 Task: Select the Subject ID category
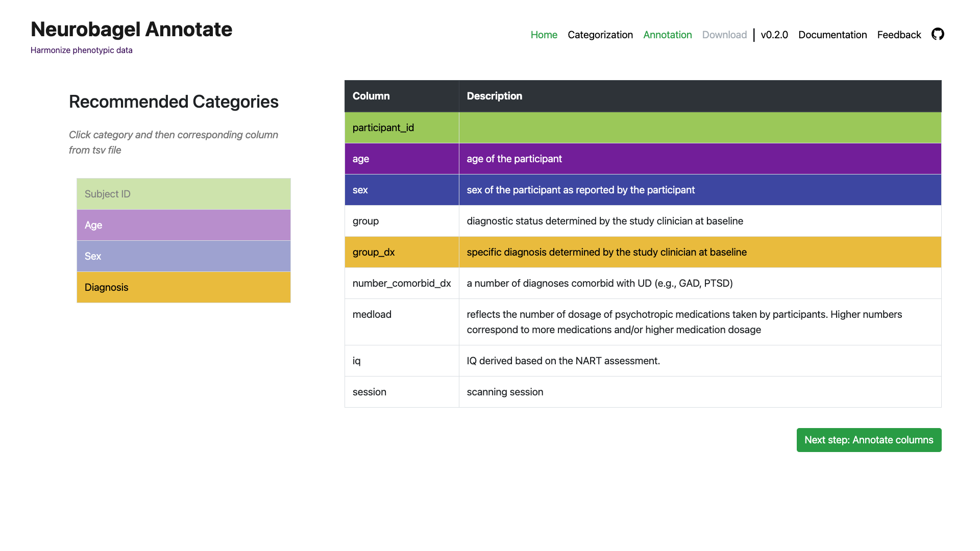pos(183,194)
